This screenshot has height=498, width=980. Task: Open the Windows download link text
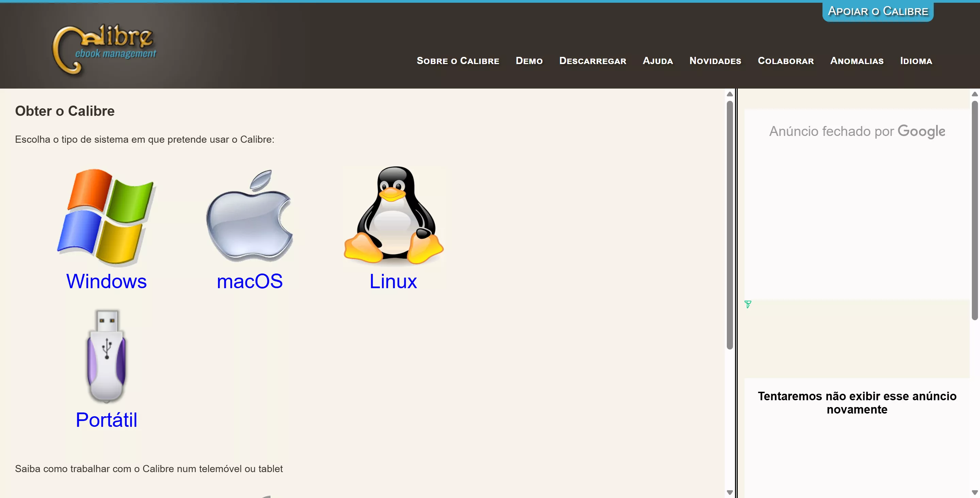106,281
